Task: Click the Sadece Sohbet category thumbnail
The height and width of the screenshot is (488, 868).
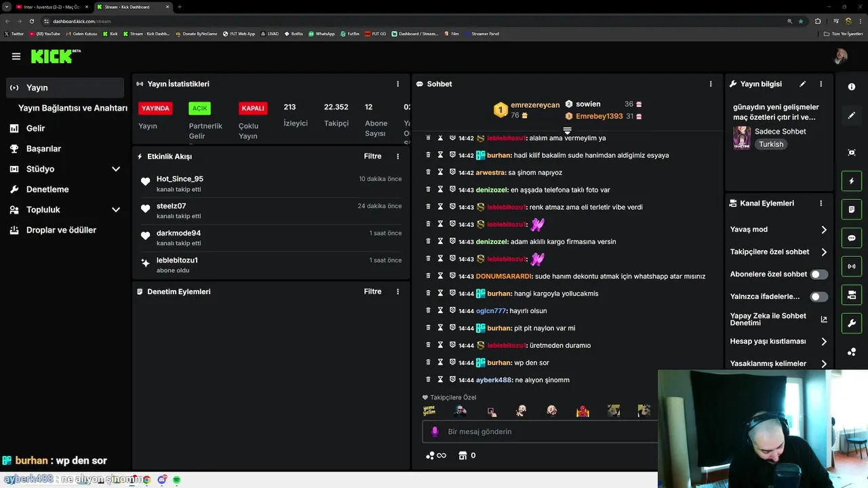Action: (x=742, y=138)
